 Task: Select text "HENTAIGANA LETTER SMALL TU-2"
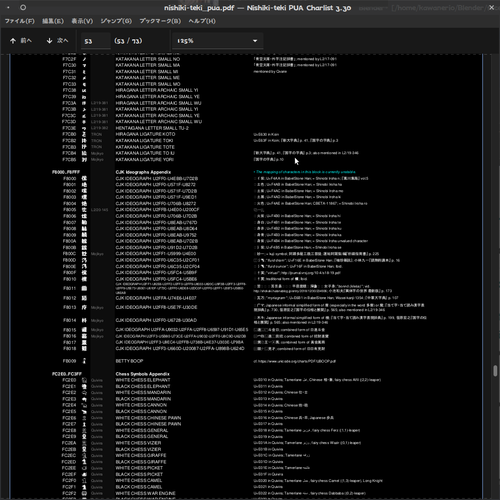[x=152, y=128]
